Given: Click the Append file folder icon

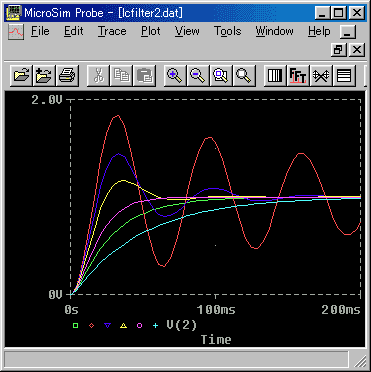Looking at the screenshot, I should pos(44,75).
